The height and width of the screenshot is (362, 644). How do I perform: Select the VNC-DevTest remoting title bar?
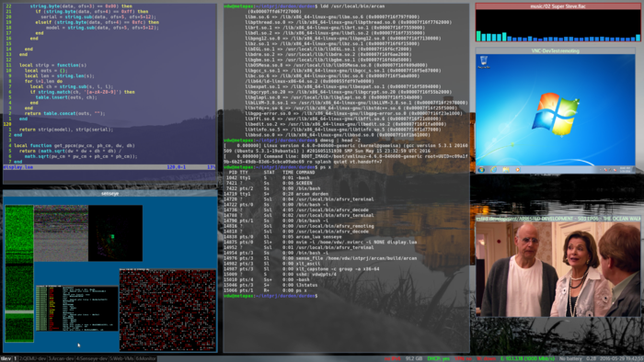tap(556, 51)
